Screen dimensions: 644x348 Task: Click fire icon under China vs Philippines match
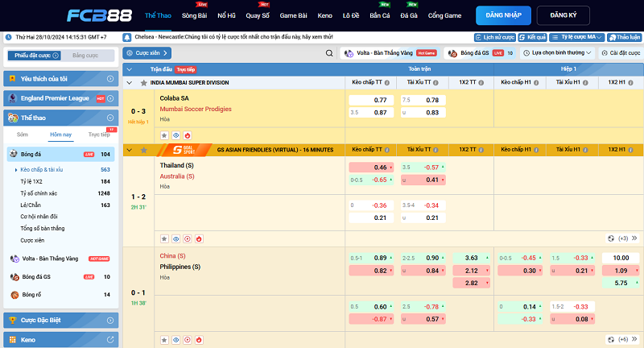[199, 340]
